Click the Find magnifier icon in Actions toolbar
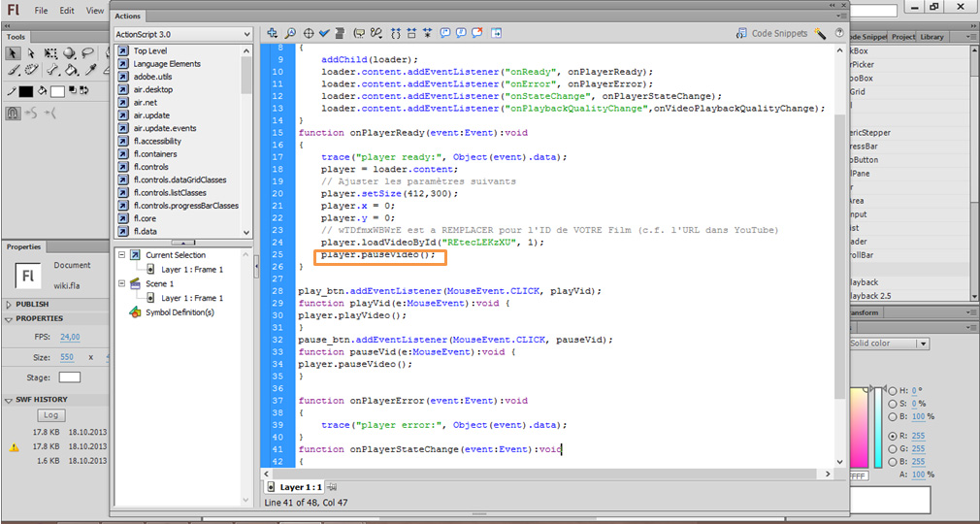The width and height of the screenshot is (980, 524). (x=290, y=32)
